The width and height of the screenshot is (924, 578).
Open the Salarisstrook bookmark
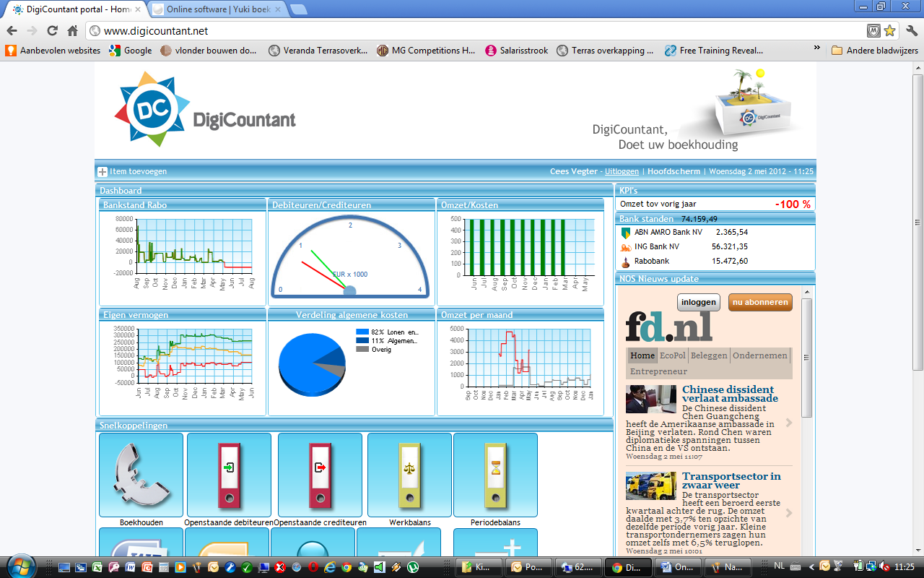pyautogui.click(x=517, y=51)
